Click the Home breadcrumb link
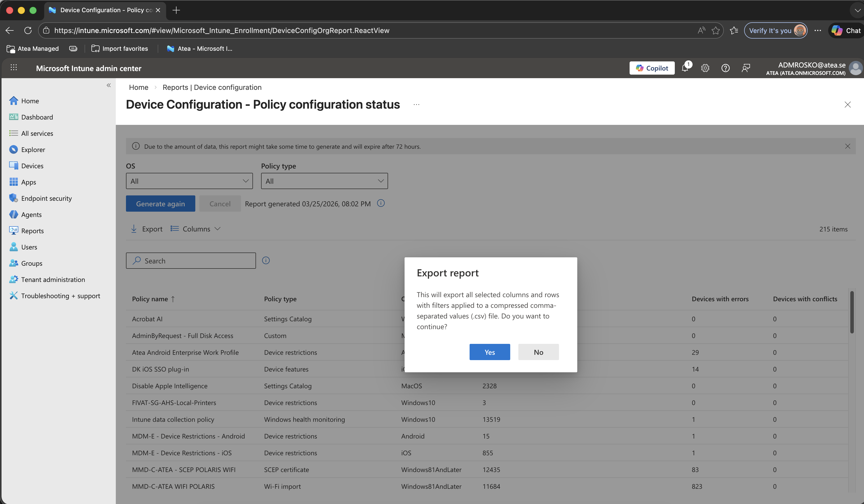Image resolution: width=864 pixels, height=504 pixels. pyautogui.click(x=138, y=87)
